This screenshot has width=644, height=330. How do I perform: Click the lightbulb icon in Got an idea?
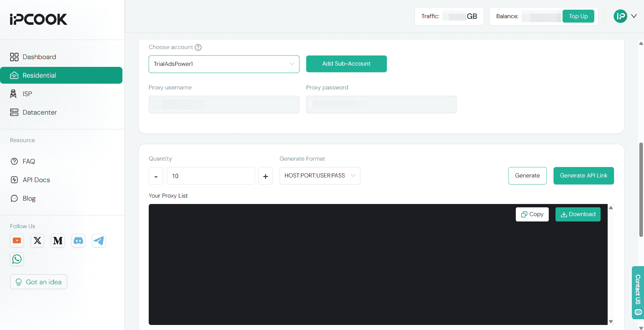click(x=19, y=282)
